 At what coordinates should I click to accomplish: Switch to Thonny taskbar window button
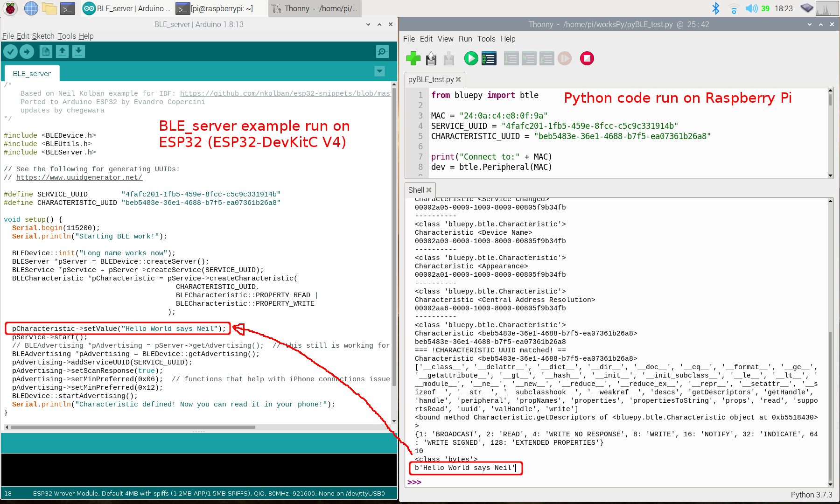point(315,8)
